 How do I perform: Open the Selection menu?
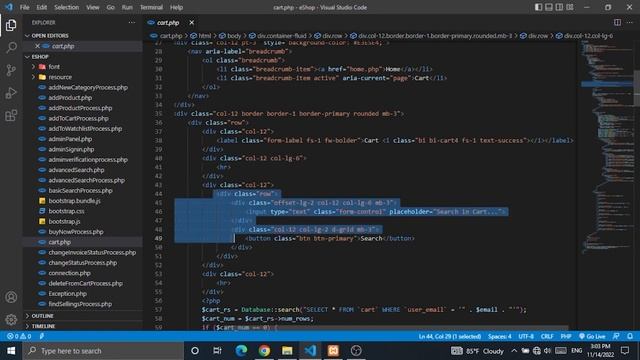coord(67,7)
